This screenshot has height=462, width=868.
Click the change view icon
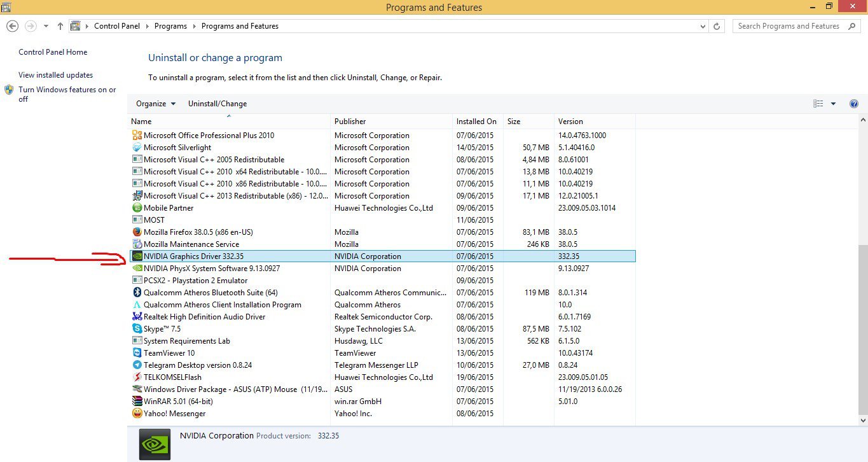(818, 104)
